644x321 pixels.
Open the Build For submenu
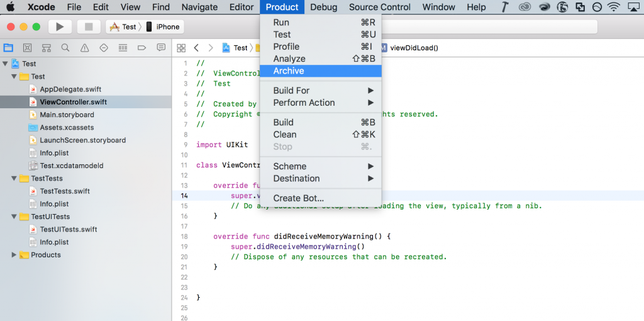pos(321,91)
